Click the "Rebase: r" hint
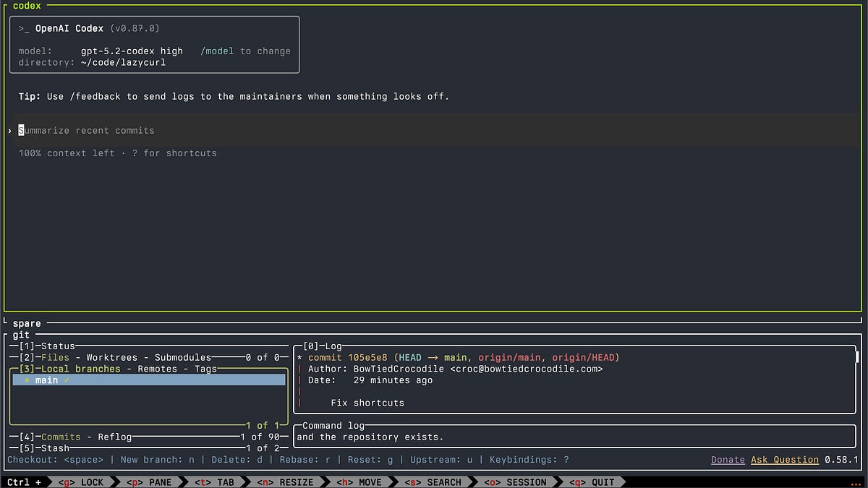This screenshot has width=868, height=488. point(305,459)
